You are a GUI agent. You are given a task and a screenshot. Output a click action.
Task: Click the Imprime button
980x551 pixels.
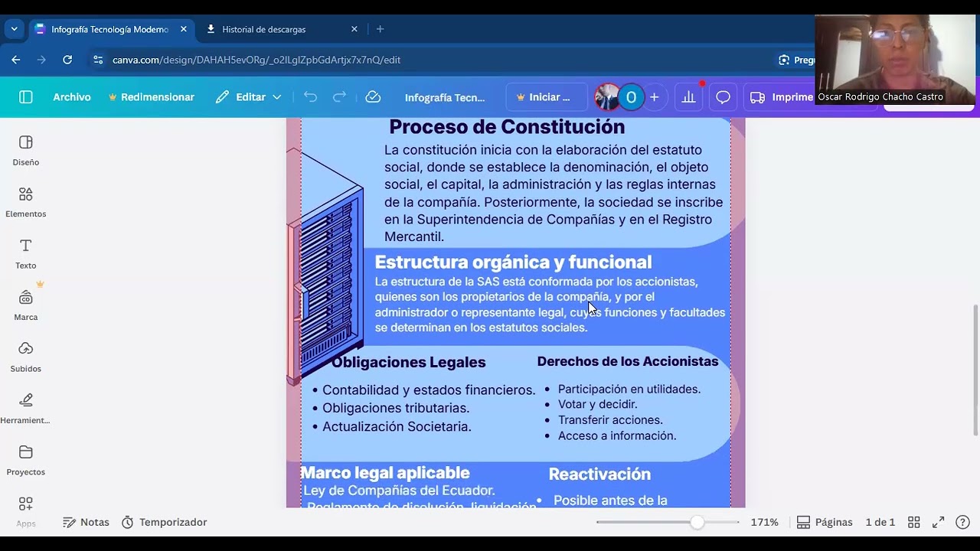(x=781, y=97)
